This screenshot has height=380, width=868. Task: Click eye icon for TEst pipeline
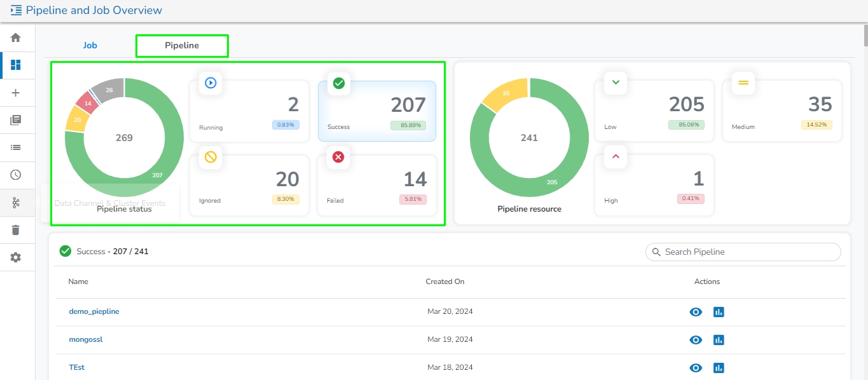point(696,367)
